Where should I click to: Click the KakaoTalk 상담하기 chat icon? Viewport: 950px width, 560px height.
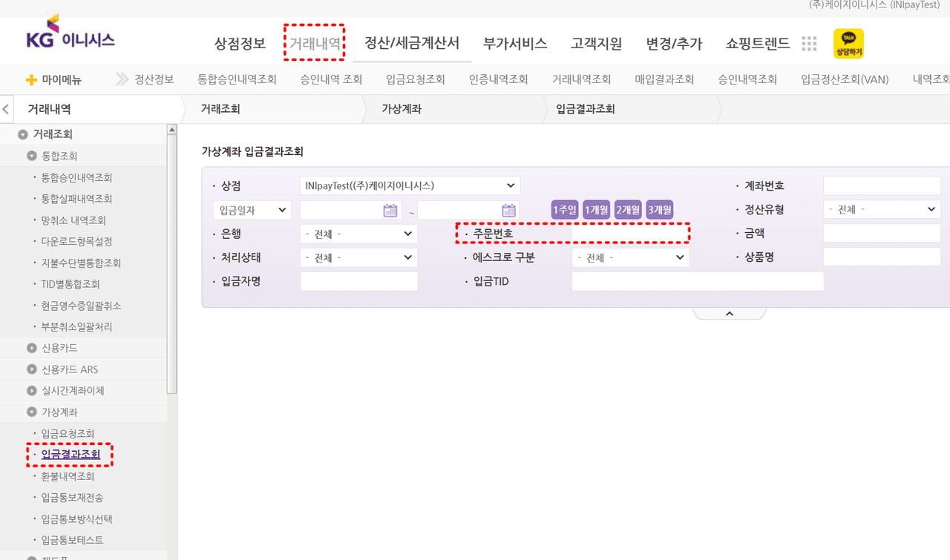848,44
